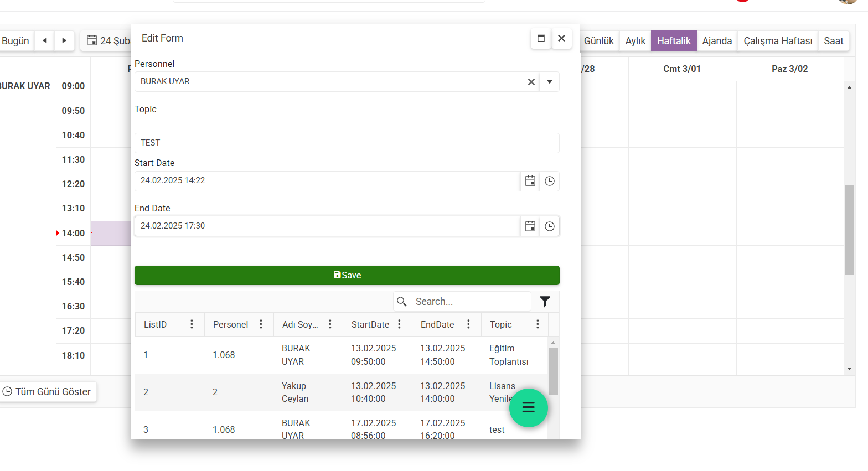
Task: Select 13.02.2025 14:00:00 end date cell
Action: point(446,392)
